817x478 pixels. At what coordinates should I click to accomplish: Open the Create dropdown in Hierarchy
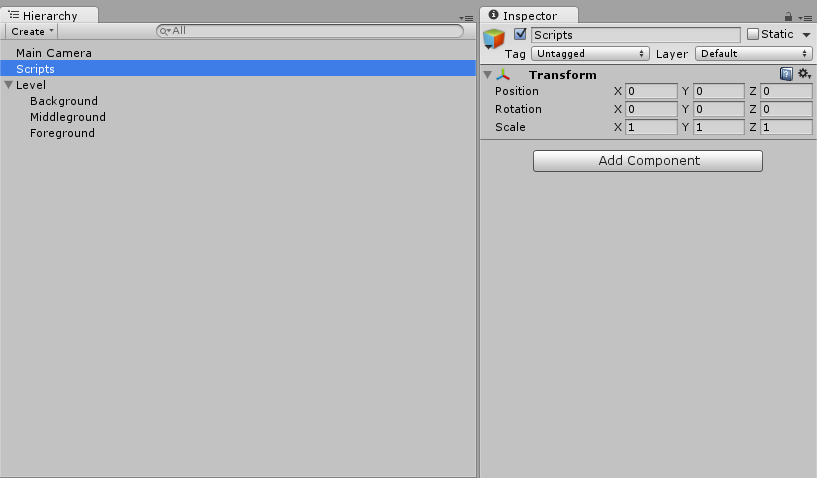[32, 31]
